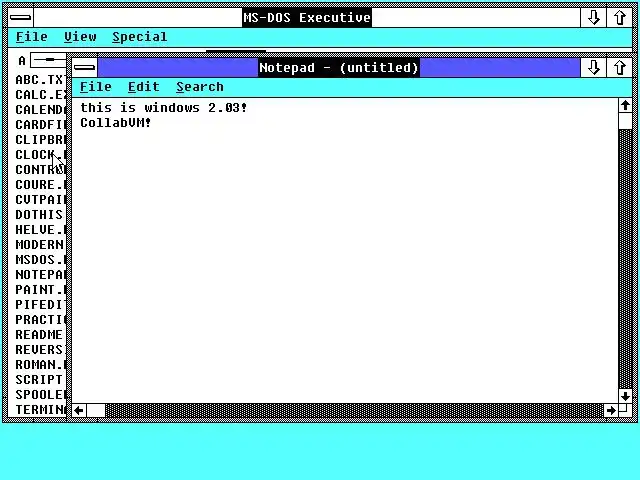Open the Notepad control menu box

pyautogui.click(x=84, y=68)
